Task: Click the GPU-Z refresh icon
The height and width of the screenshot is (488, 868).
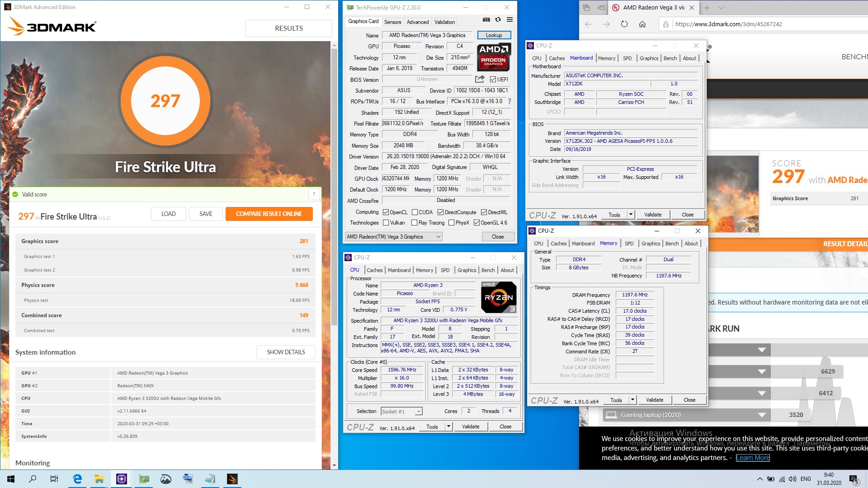Action: click(498, 20)
